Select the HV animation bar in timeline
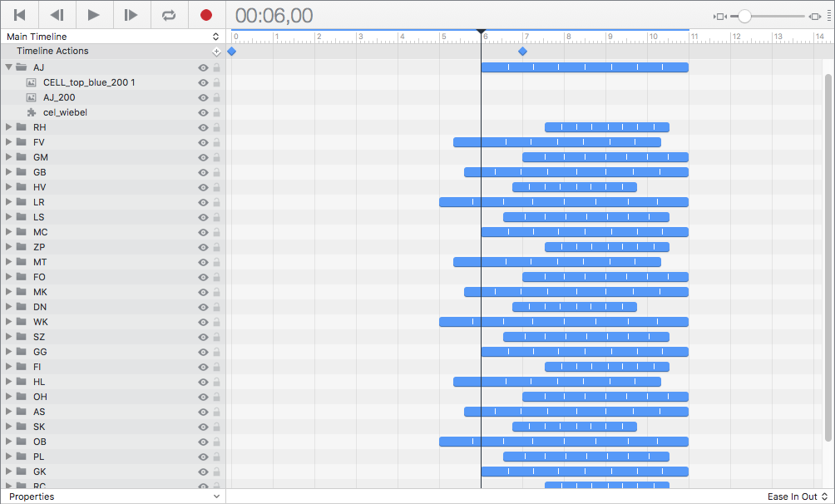 (575, 187)
